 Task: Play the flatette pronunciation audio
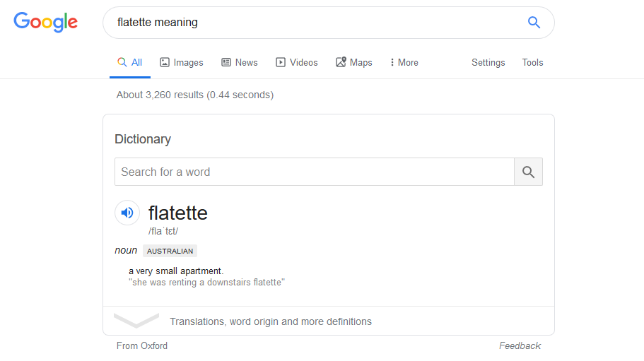127,213
